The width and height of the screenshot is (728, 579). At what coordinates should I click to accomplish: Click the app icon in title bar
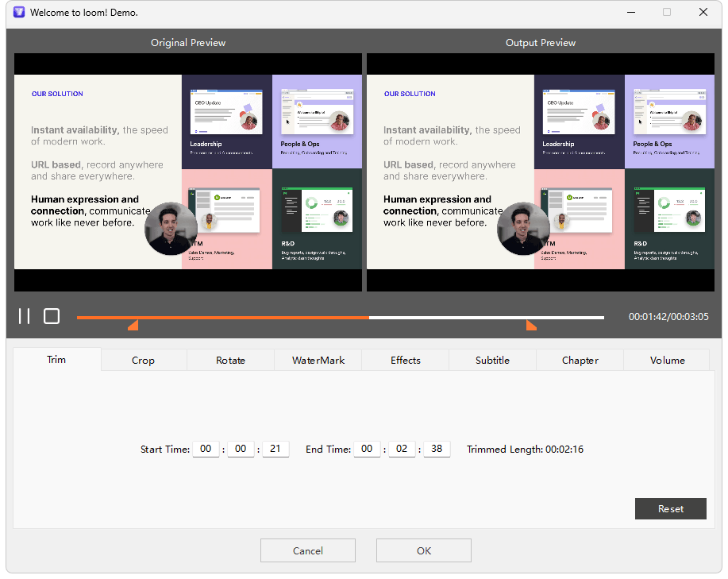pos(18,12)
